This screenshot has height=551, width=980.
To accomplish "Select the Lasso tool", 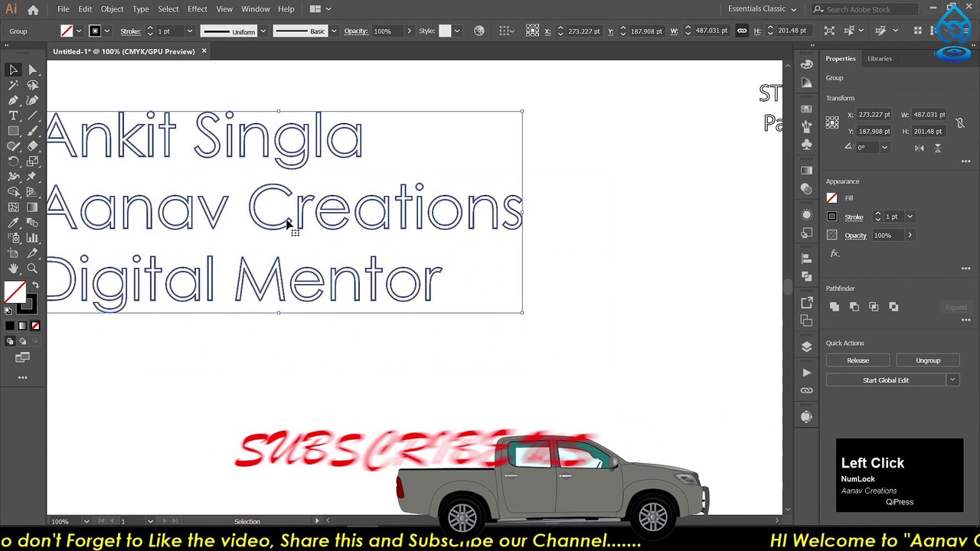I will pyautogui.click(x=32, y=85).
